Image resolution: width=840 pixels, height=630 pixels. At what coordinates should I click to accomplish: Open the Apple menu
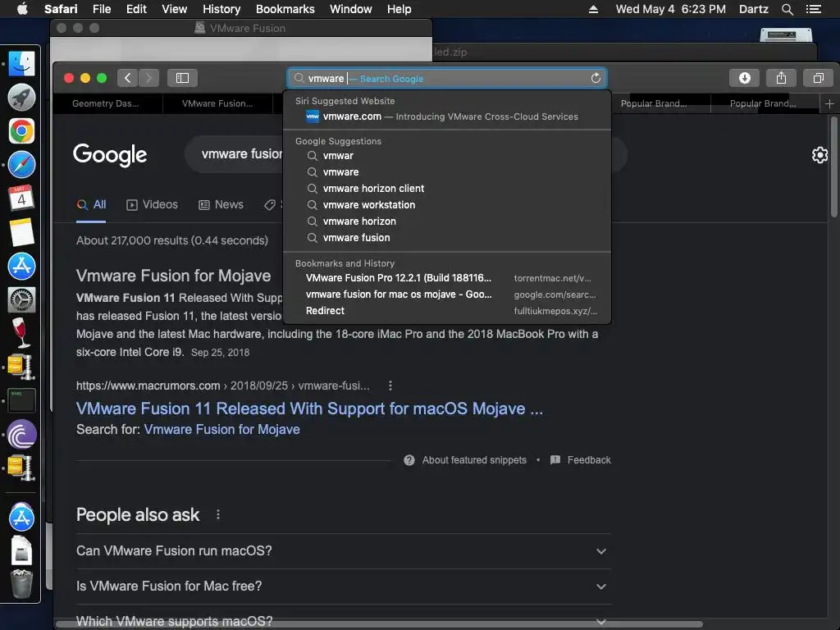coord(22,9)
